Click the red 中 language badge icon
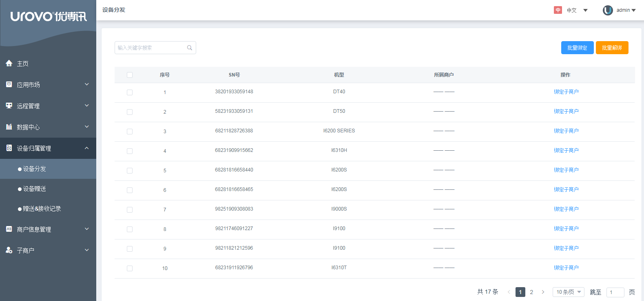This screenshot has height=301, width=644. 558,10
